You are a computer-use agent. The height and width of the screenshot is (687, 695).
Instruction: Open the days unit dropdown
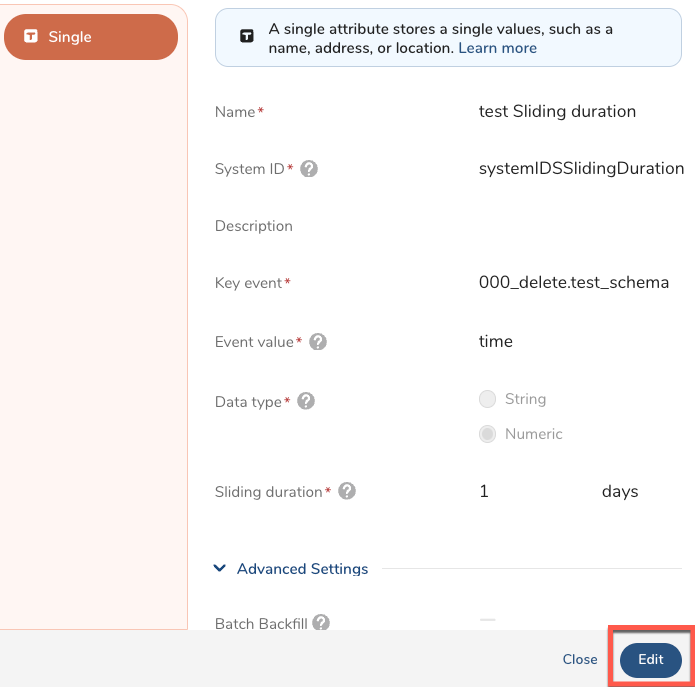tap(619, 491)
